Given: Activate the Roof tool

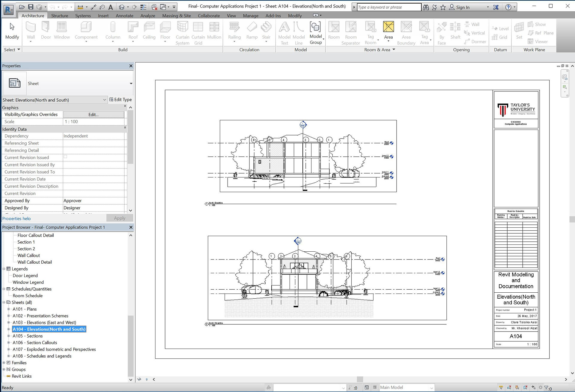Looking at the screenshot, I should click(133, 31).
